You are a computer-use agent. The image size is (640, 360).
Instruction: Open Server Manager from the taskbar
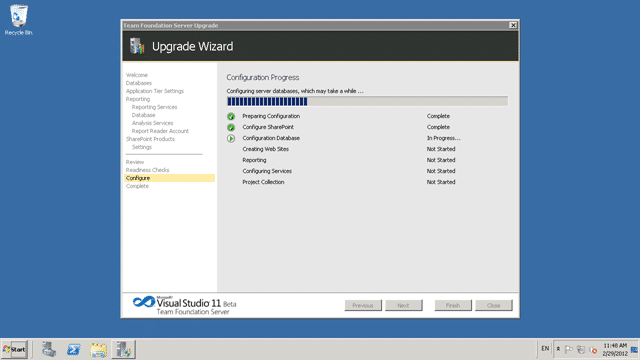(x=49, y=349)
